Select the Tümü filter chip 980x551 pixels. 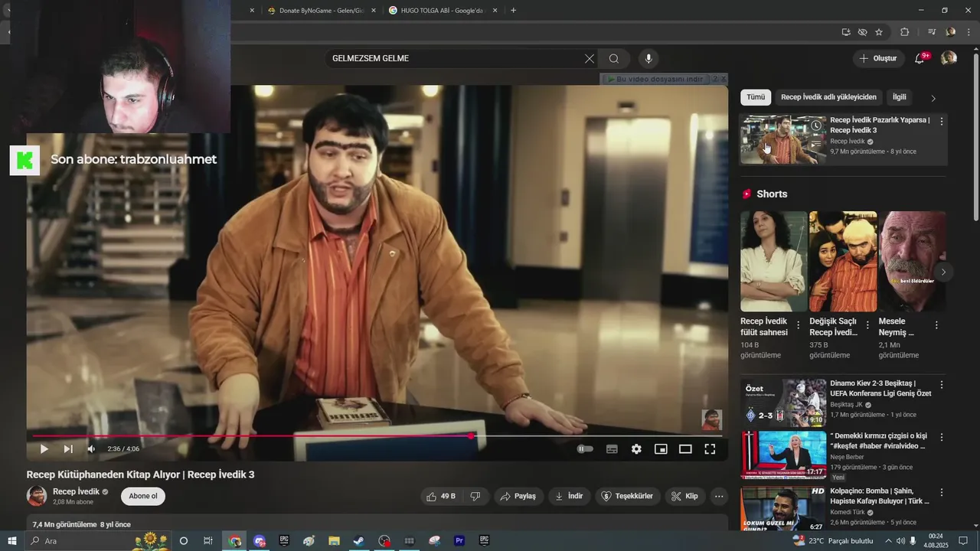tap(756, 97)
